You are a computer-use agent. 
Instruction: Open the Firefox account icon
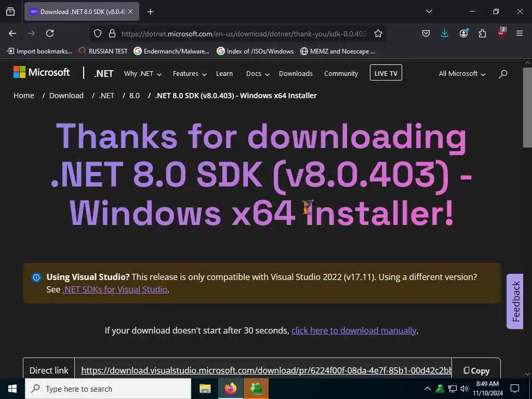pyautogui.click(x=463, y=33)
